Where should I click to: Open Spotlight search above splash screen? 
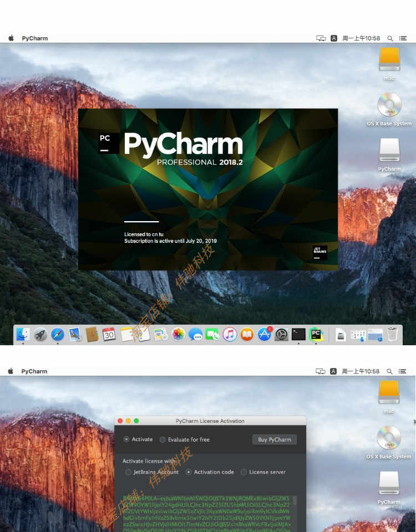[390, 38]
